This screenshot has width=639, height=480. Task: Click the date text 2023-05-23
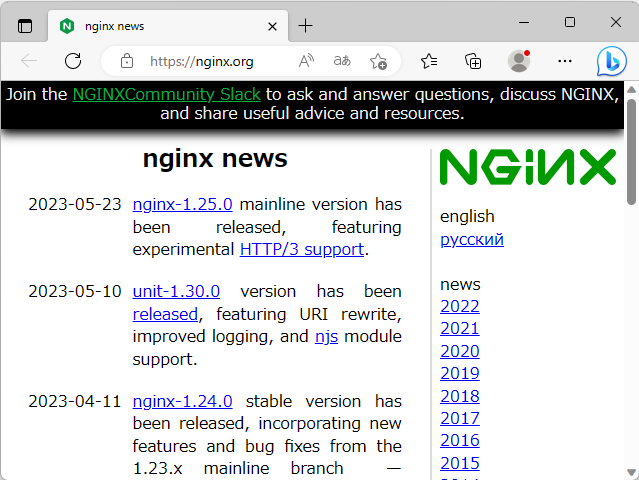pyautogui.click(x=75, y=204)
